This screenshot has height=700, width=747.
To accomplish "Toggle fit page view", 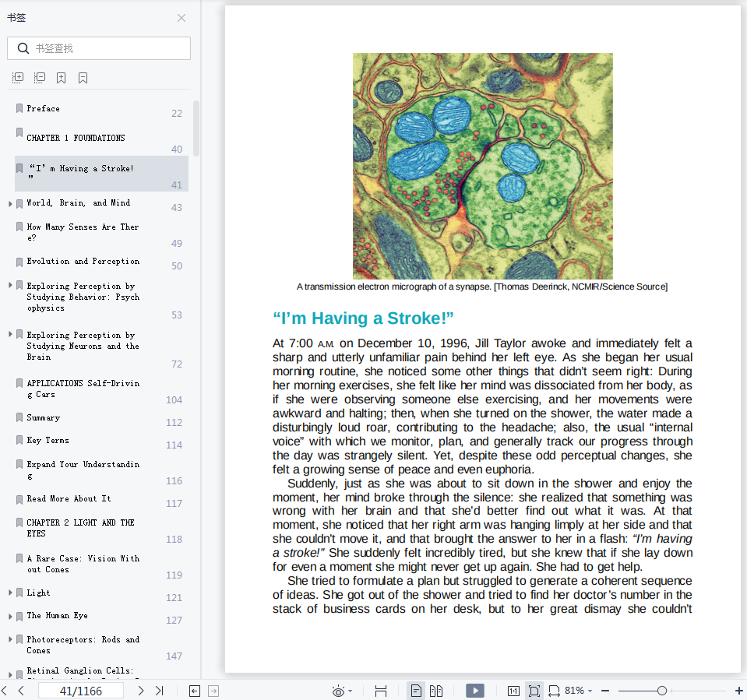I will [x=534, y=691].
